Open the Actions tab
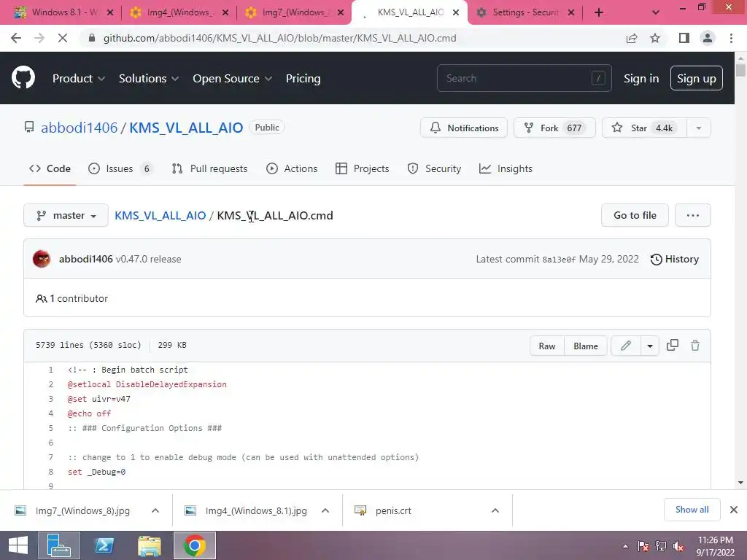 [x=292, y=168]
